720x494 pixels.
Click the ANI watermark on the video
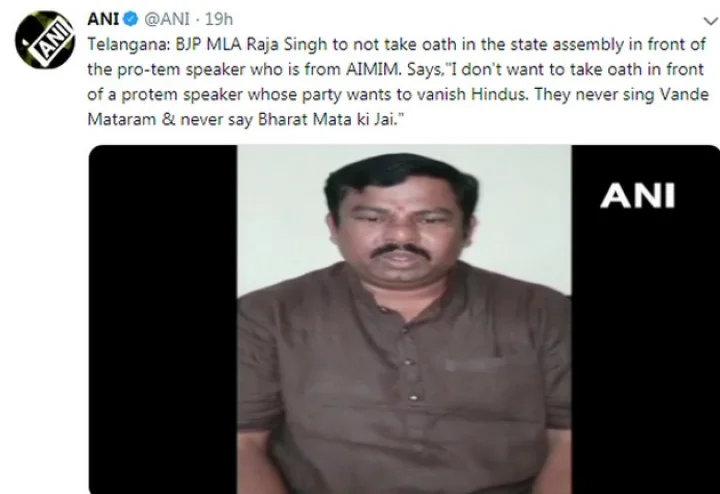click(x=637, y=196)
